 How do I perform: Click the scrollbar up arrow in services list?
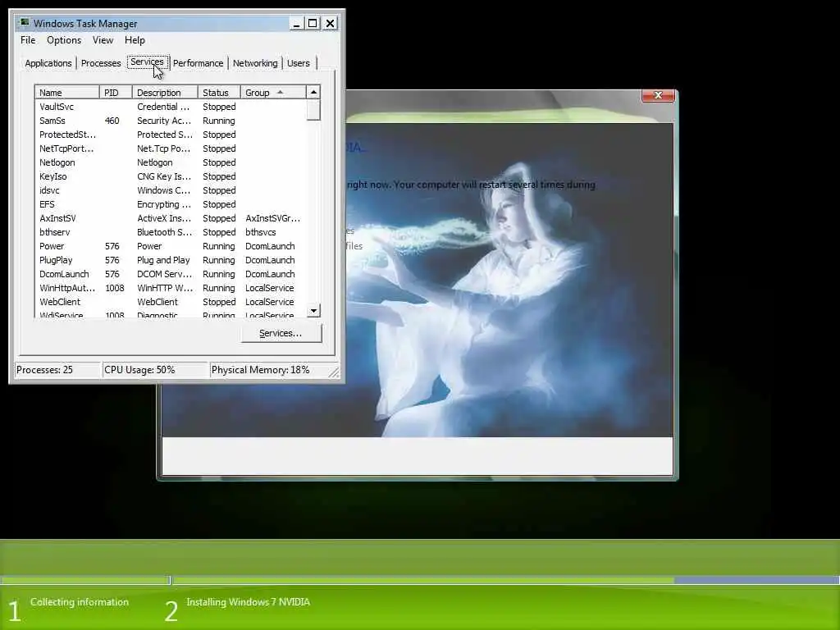pyautogui.click(x=313, y=92)
